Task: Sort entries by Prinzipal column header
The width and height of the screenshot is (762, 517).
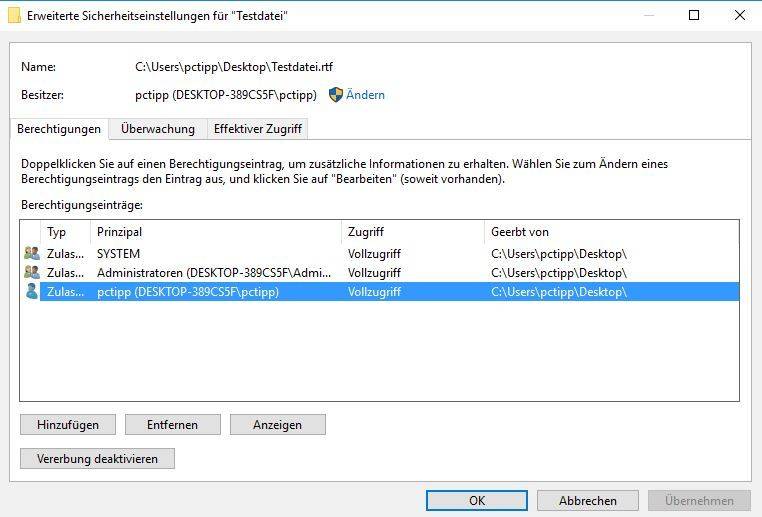Action: click(x=216, y=232)
